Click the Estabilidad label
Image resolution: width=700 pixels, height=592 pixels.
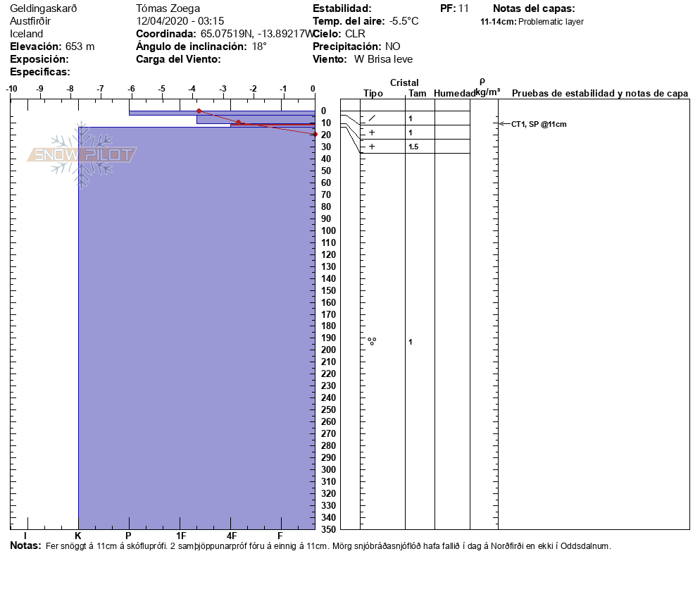[x=342, y=8]
